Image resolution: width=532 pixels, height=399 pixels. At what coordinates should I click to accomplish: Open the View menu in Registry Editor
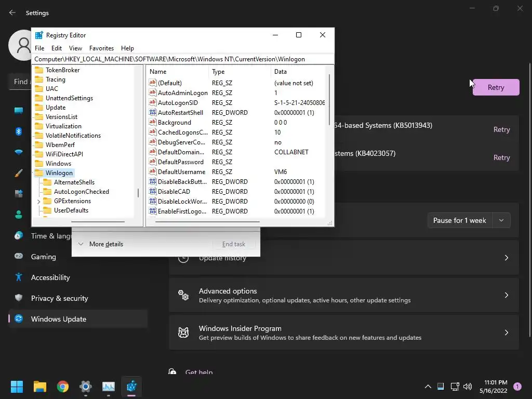tap(75, 48)
